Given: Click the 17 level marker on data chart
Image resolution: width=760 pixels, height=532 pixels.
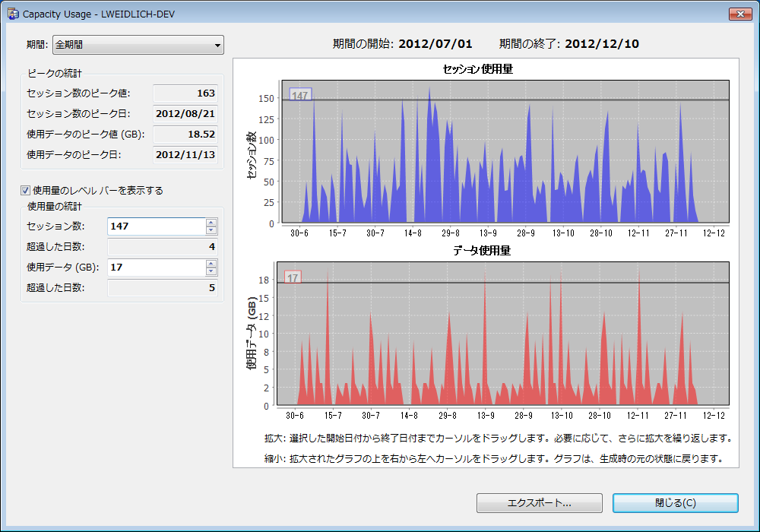Looking at the screenshot, I should (293, 278).
